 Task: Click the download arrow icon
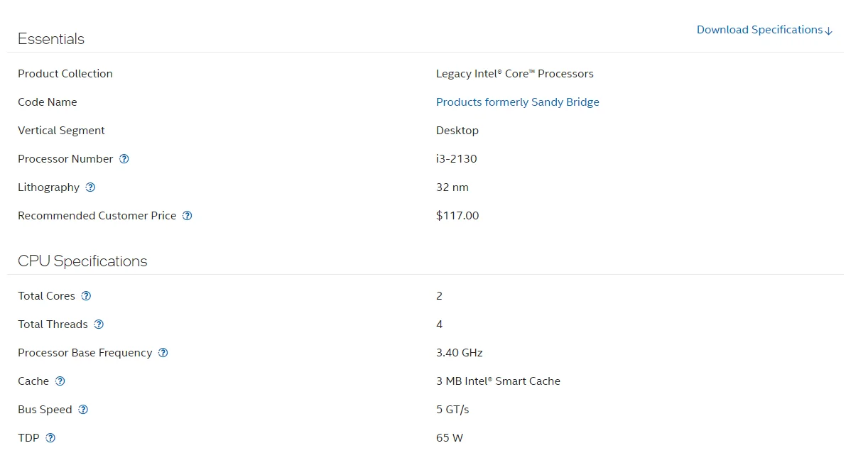(x=829, y=31)
